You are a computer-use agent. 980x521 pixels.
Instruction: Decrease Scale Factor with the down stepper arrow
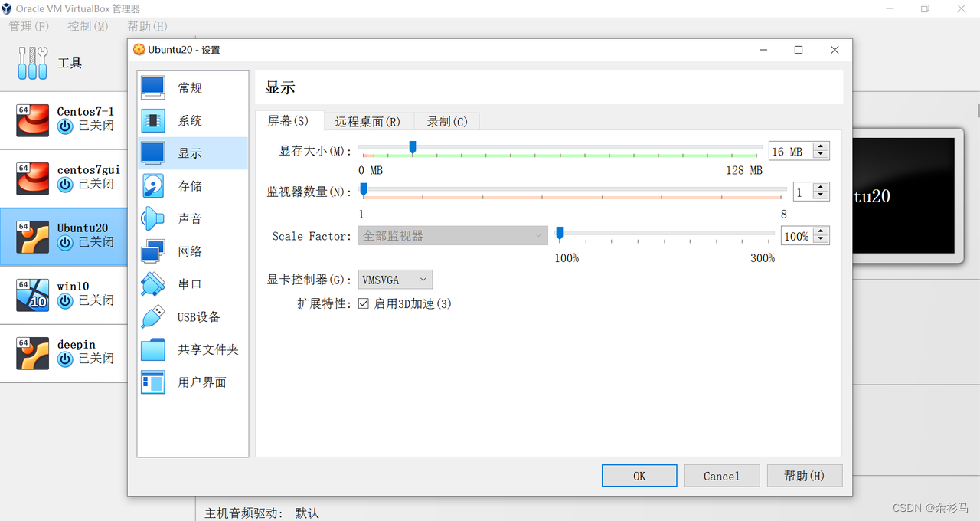tap(821, 241)
